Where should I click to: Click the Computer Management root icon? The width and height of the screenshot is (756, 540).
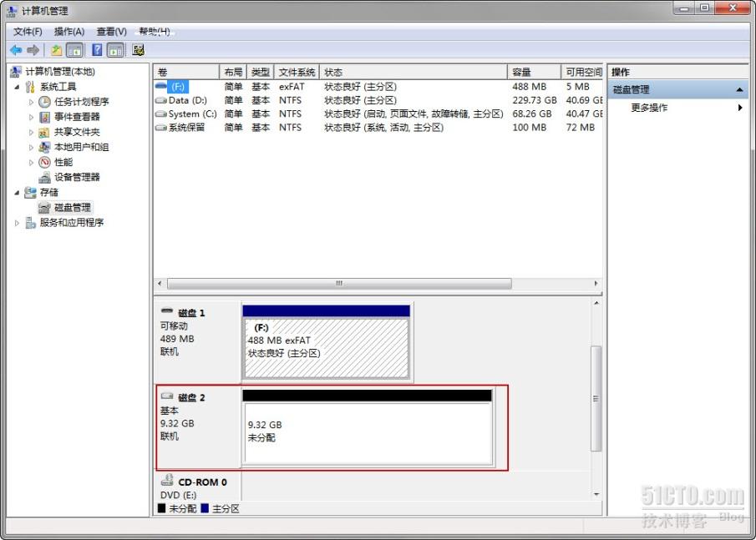16,71
